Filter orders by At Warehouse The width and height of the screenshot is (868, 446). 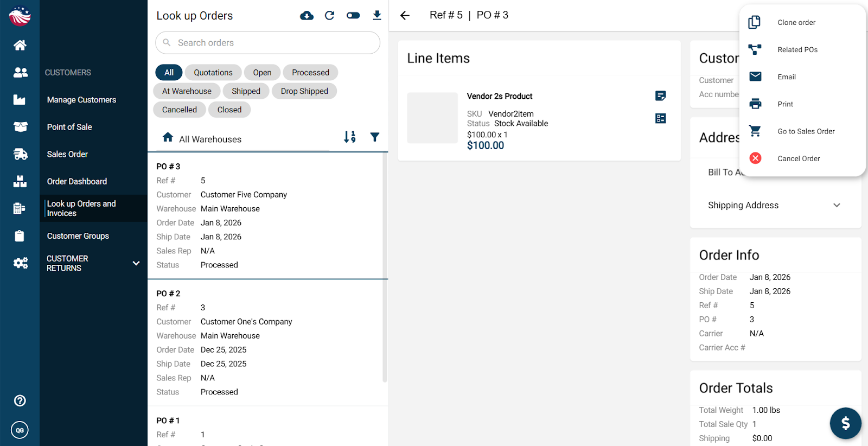187,91
